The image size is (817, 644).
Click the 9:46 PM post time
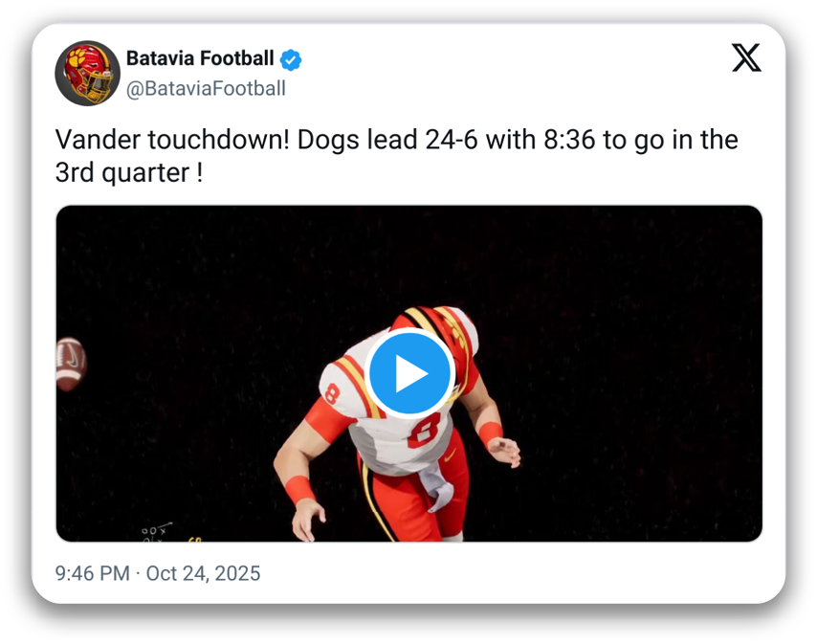pos(92,573)
